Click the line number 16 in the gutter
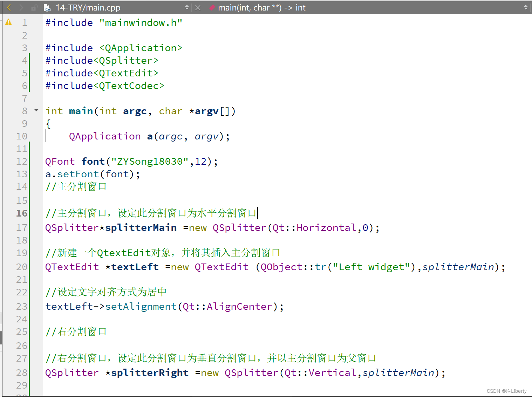532x397 pixels. coord(22,213)
